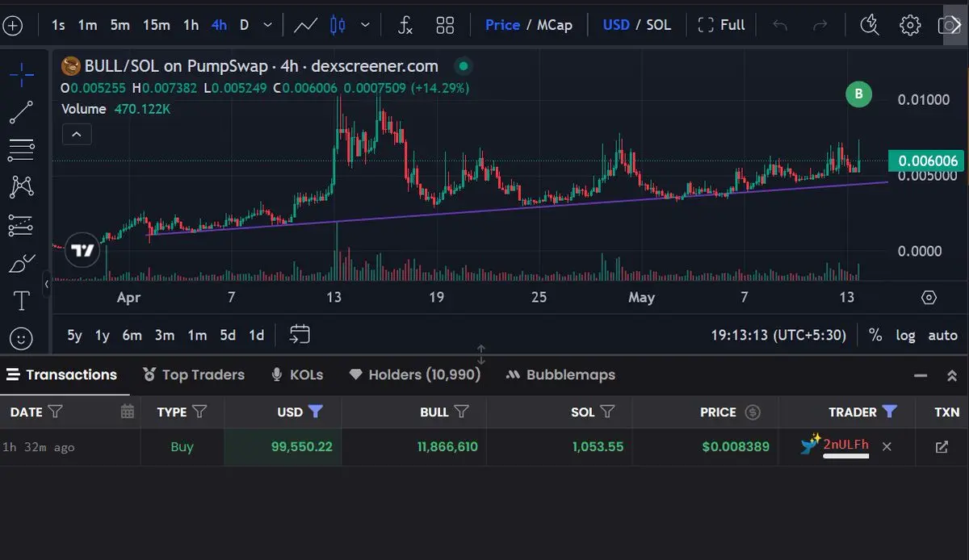Viewport: 969px width, 560px height.
Task: Select the 4h timeframe
Action: [219, 25]
